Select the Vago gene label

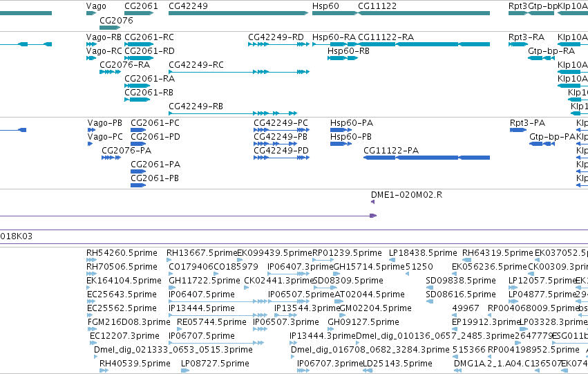pyautogui.click(x=96, y=6)
